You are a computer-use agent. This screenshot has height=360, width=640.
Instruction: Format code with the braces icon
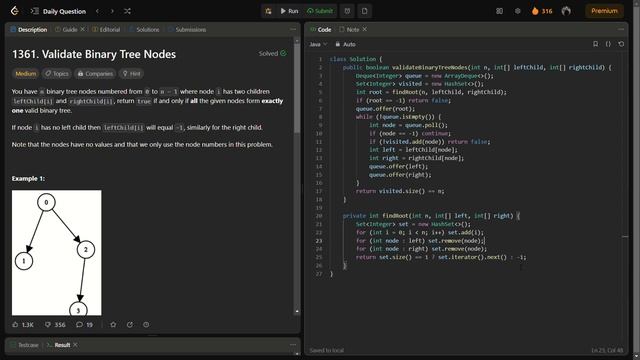[608, 44]
